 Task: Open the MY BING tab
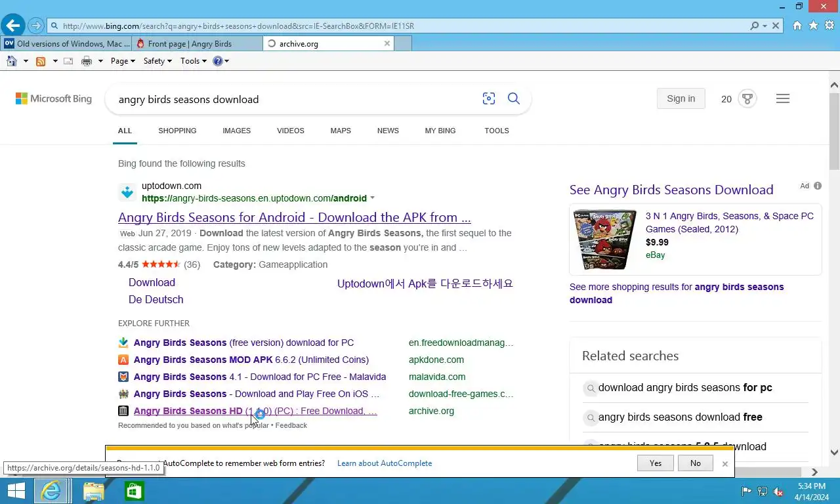[440, 131]
